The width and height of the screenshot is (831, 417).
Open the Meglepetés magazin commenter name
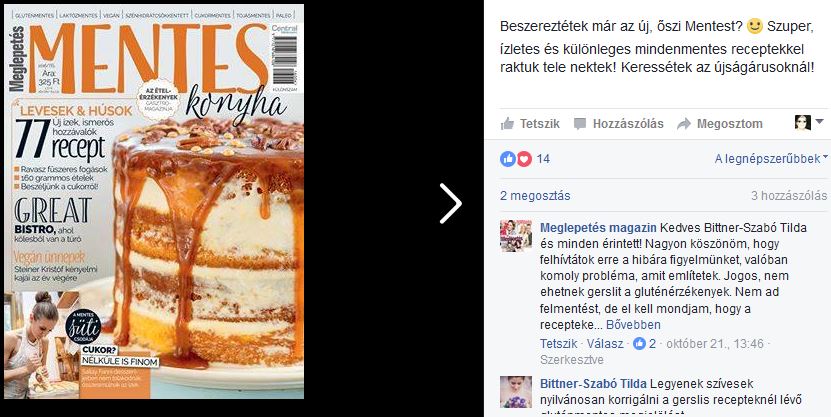point(598,228)
